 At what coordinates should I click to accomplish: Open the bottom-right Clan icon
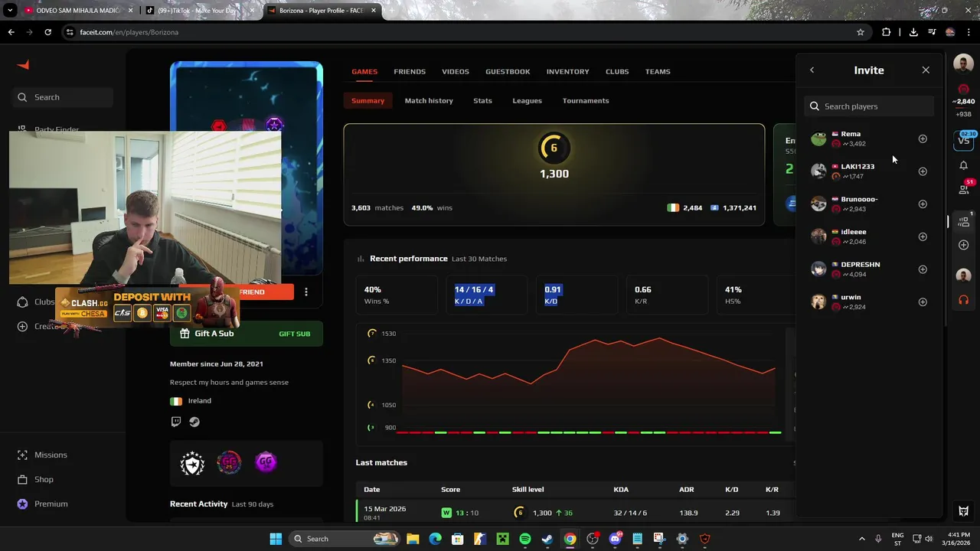(964, 511)
